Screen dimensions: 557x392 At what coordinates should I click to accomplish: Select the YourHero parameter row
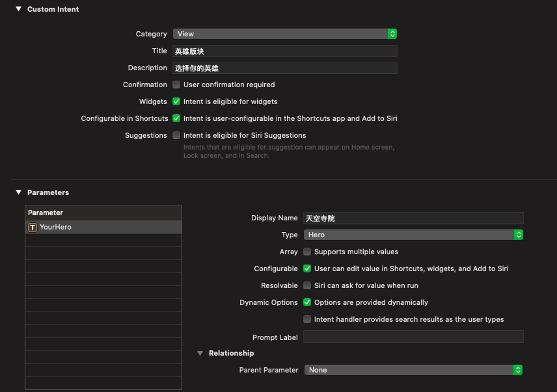coord(103,228)
